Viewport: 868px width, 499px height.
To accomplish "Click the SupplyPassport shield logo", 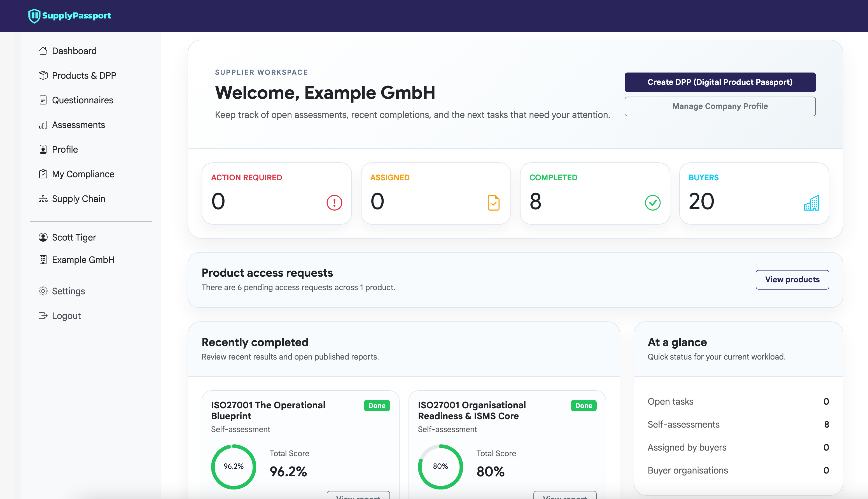I will (x=34, y=16).
